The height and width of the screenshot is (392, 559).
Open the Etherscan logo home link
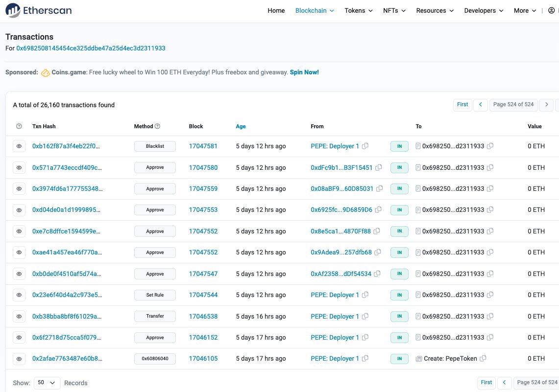click(39, 10)
